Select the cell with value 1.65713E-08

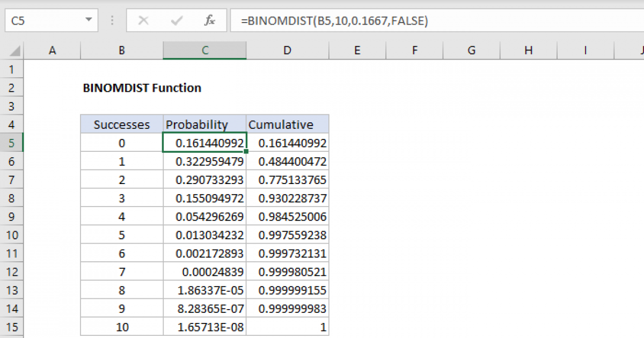point(204,326)
